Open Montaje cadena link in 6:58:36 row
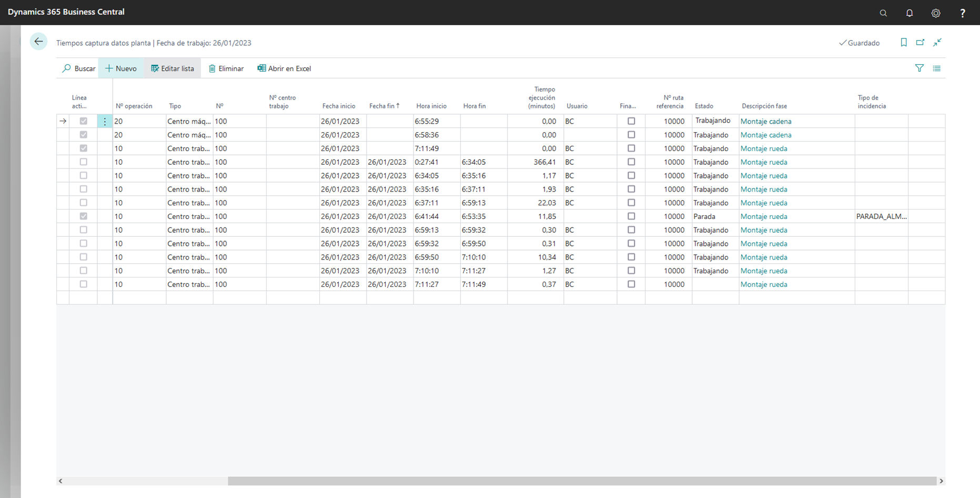The image size is (980, 498). [766, 135]
